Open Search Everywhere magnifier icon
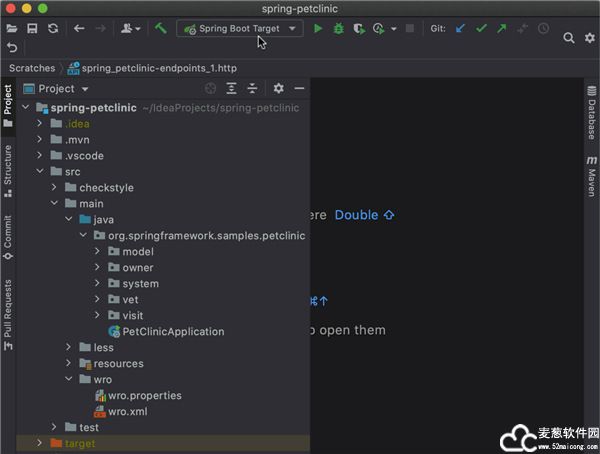This screenshot has width=600, height=454. (567, 38)
